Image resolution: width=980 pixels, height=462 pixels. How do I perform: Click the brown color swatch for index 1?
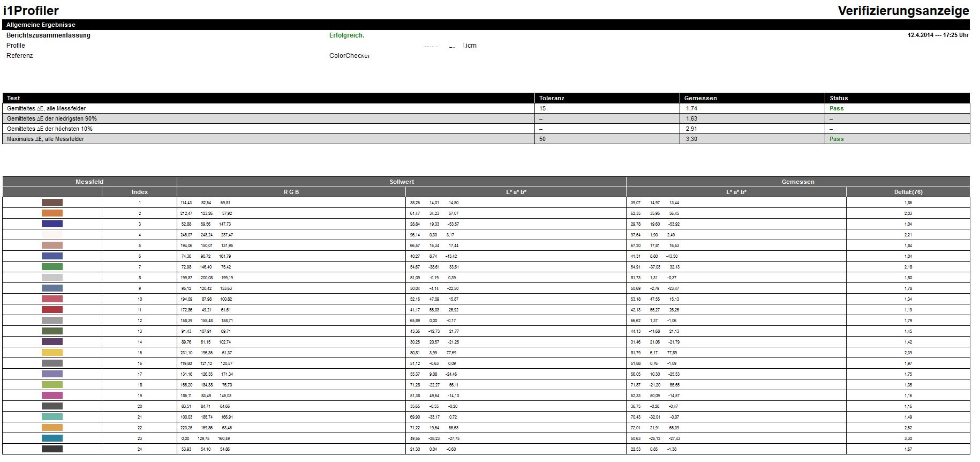52,203
